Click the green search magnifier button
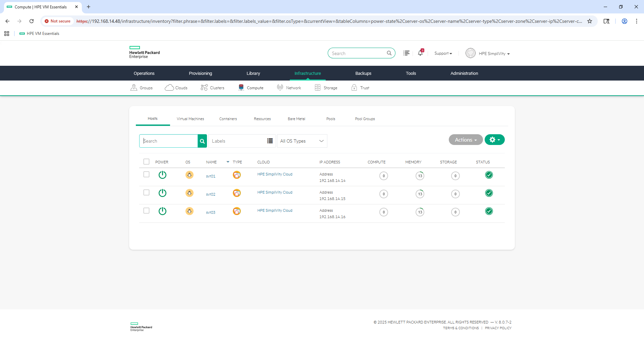Screen dimensions: 644x349 point(202,141)
